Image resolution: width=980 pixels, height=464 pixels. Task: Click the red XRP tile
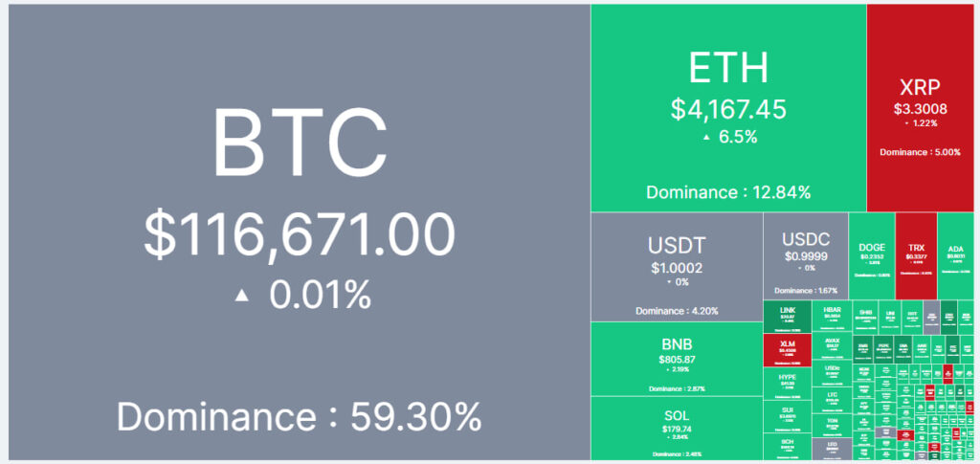pos(920,108)
